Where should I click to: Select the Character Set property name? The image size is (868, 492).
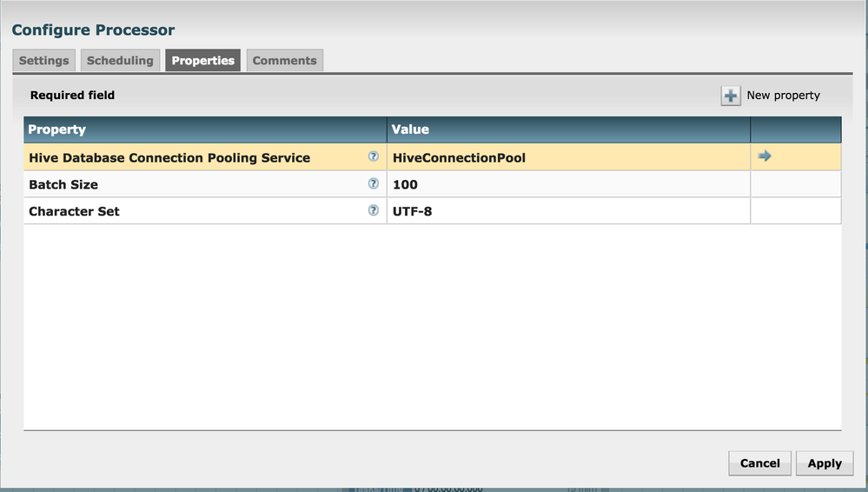(x=74, y=211)
